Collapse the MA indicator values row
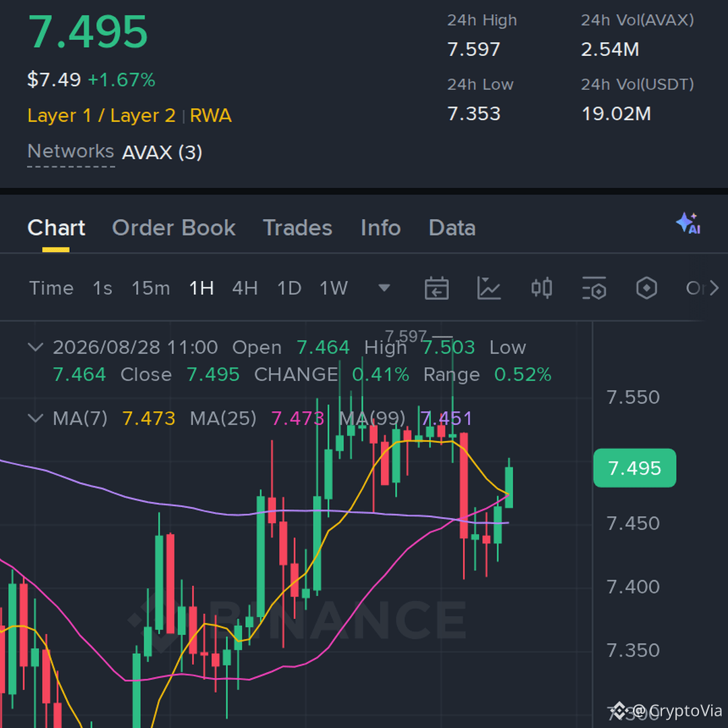The width and height of the screenshot is (728, 728). coord(36,418)
